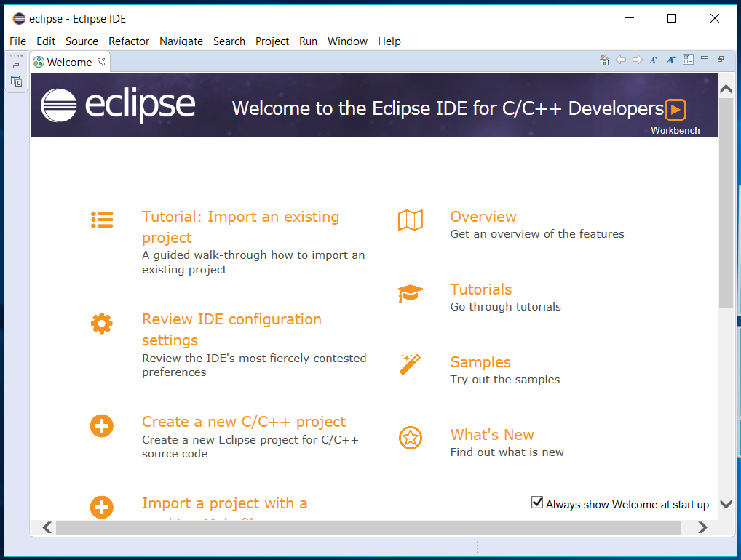Minimize the Welcome view
This screenshot has height=560, width=741.
[x=705, y=58]
